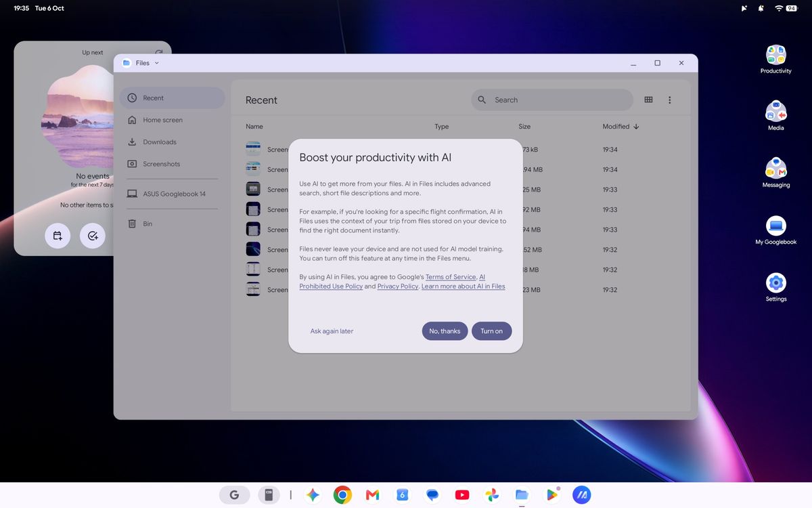
Task: Click the 19:35 clock in status bar
Action: click(21, 8)
